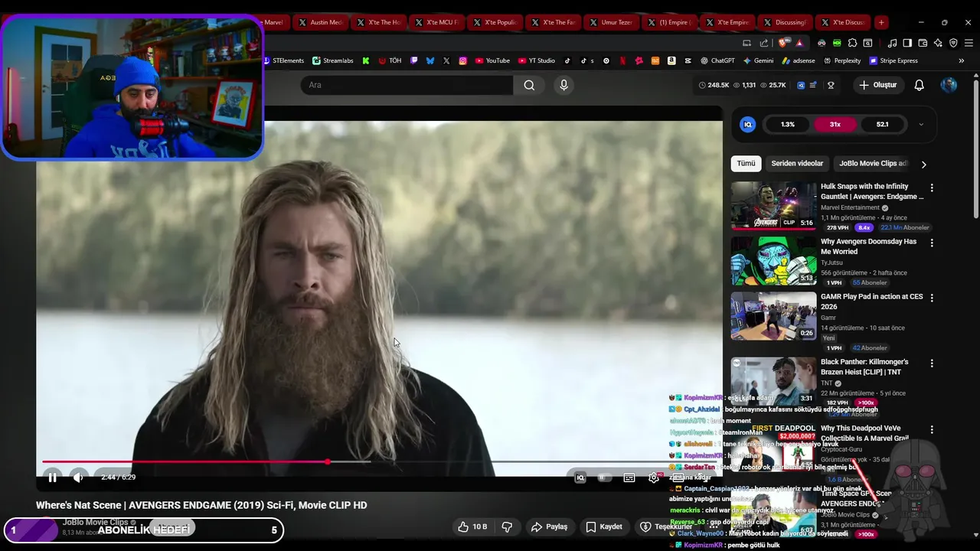
Task: Open the Instagram bookmark icon
Action: 463,60
